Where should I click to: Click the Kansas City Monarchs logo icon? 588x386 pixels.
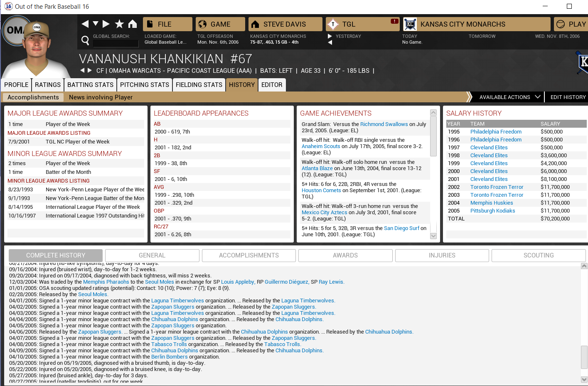coord(410,24)
